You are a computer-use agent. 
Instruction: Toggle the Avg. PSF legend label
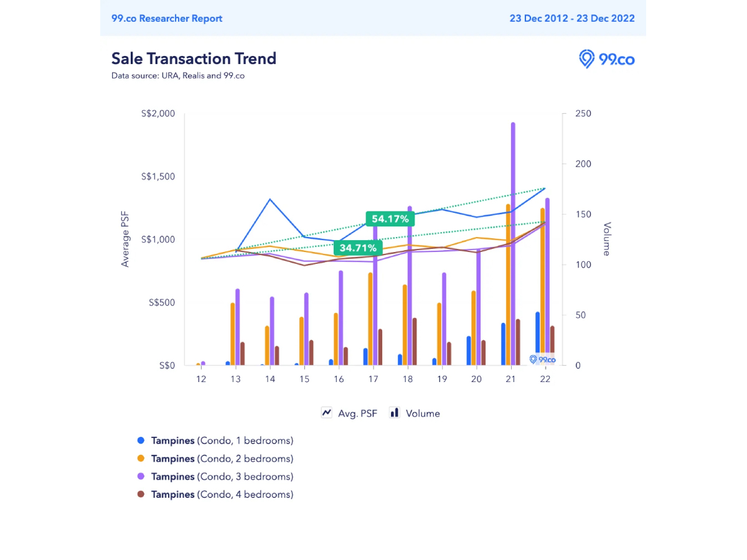357,413
